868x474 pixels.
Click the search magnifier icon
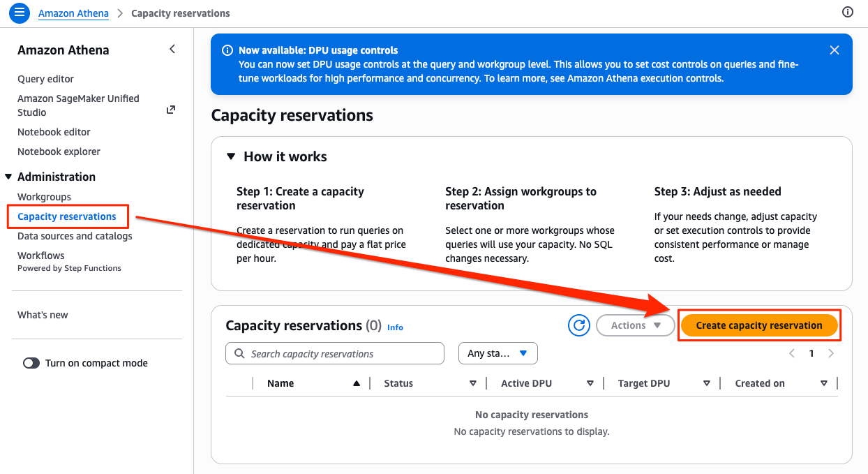tap(240, 354)
